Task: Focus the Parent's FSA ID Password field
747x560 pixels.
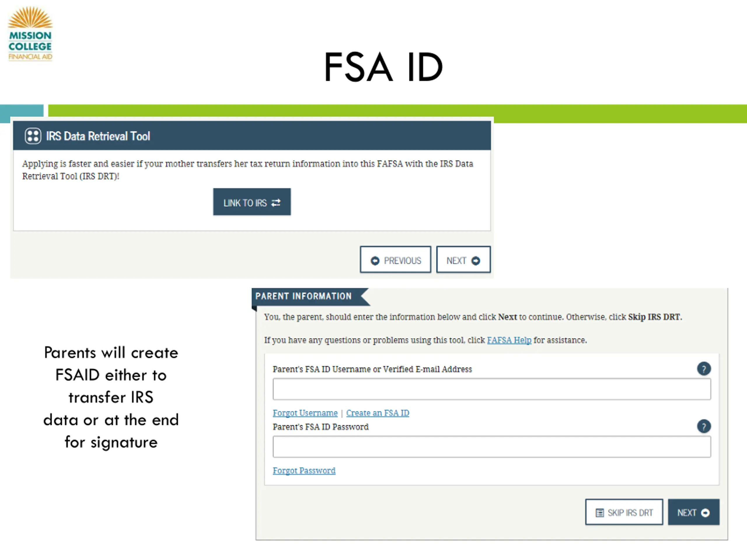Action: (491, 447)
